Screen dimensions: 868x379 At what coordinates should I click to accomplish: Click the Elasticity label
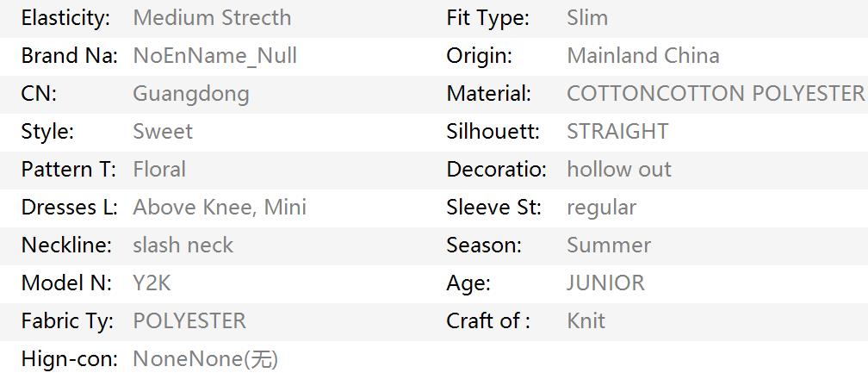65,18
